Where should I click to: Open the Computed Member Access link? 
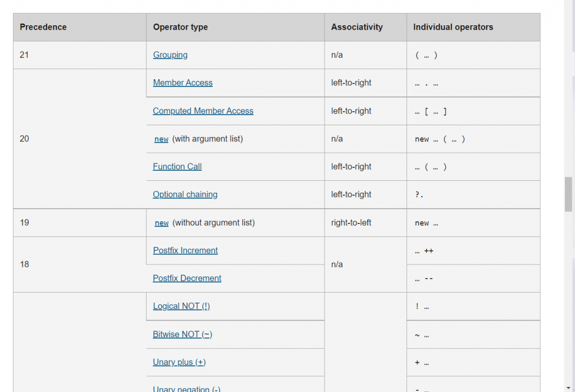203,111
